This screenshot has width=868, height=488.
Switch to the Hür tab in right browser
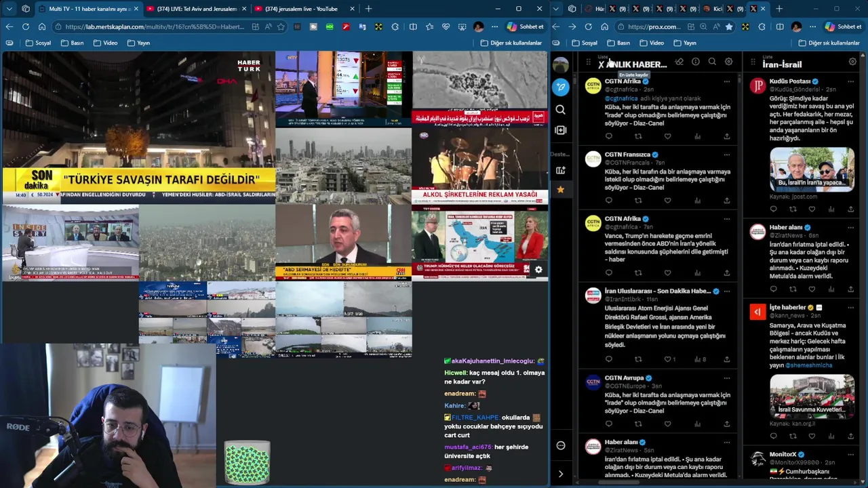coord(595,9)
